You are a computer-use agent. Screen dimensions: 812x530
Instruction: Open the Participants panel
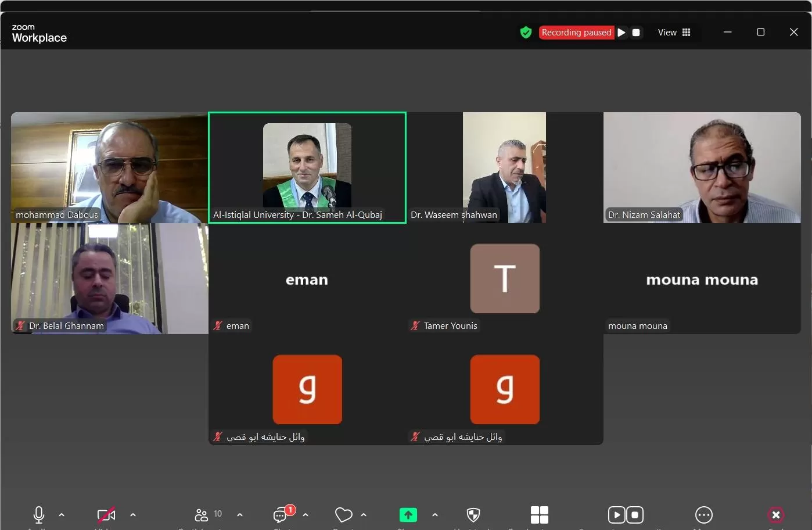[x=202, y=515]
